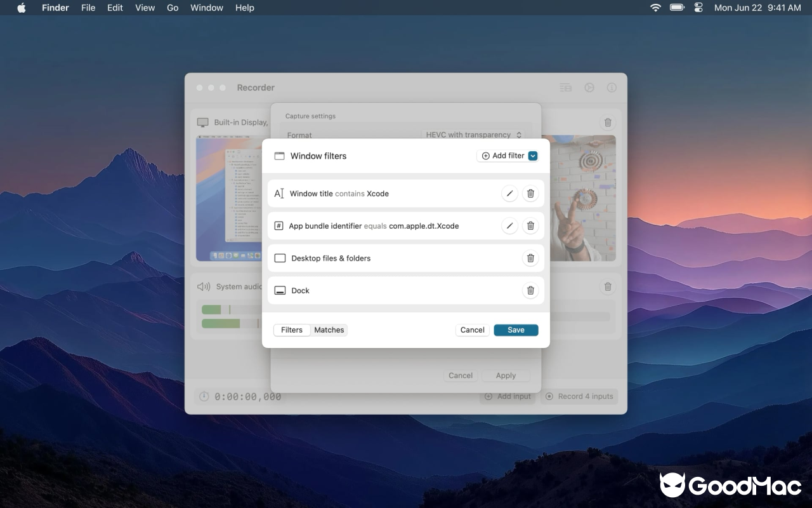The width and height of the screenshot is (812, 508).
Task: Open the Edit menu
Action: click(115, 8)
